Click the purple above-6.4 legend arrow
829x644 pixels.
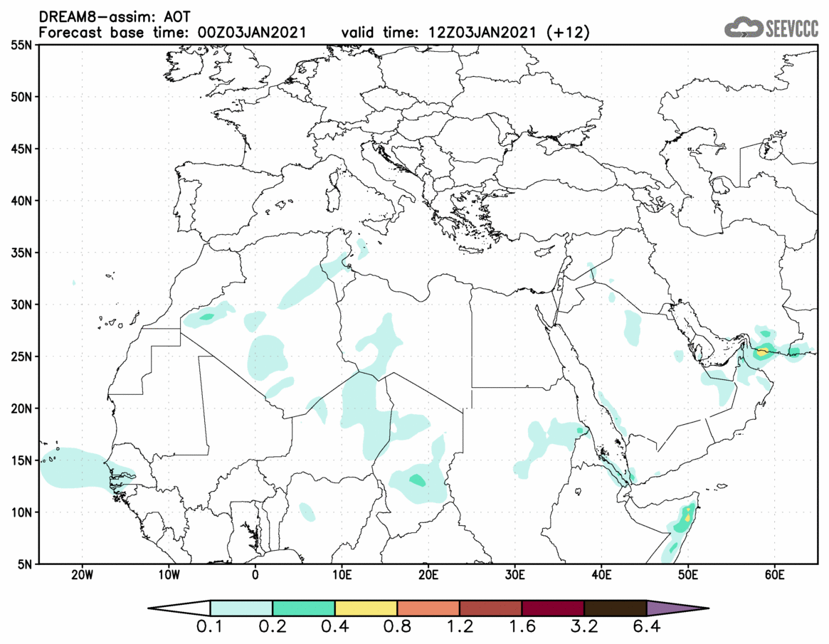pos(677,608)
